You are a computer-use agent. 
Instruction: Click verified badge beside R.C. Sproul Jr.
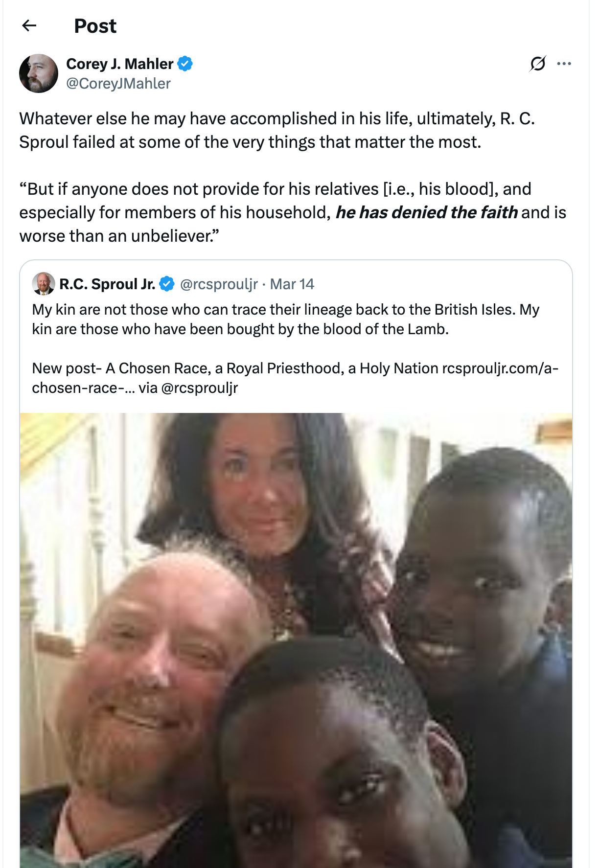(x=167, y=284)
